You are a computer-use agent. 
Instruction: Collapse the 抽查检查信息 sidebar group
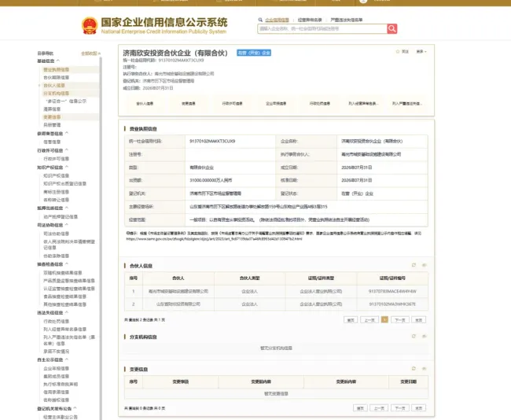(67, 263)
